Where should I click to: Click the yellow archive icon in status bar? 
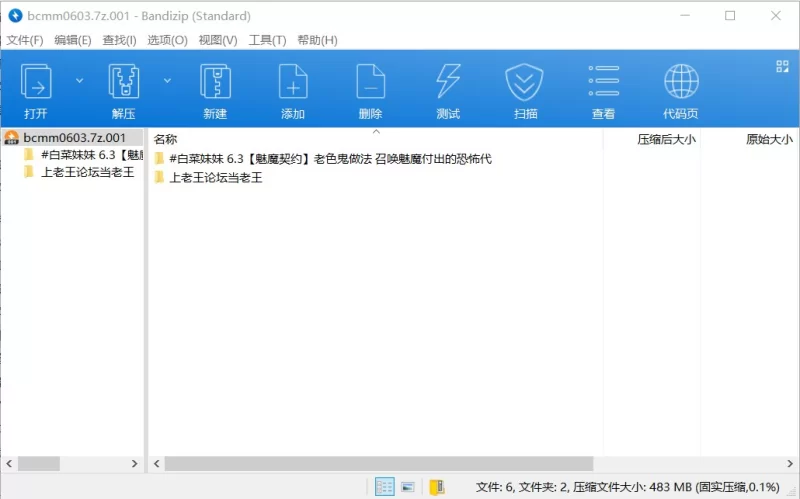[436, 487]
